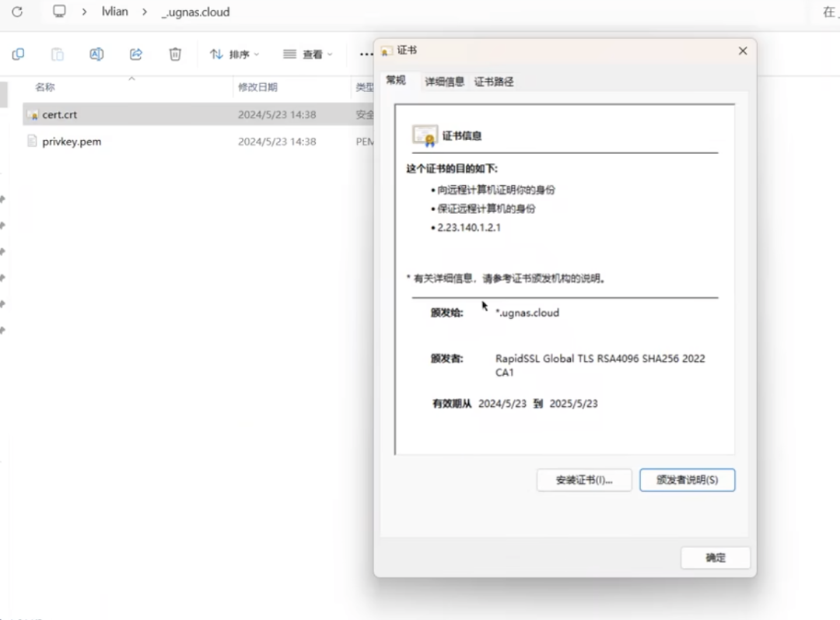Select the cert.crt file
The width and height of the screenshot is (840, 620).
pyautogui.click(x=198, y=114)
